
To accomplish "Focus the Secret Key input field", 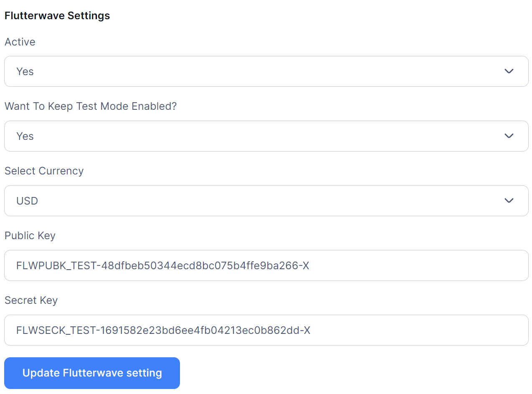I will click(x=376, y=330).
